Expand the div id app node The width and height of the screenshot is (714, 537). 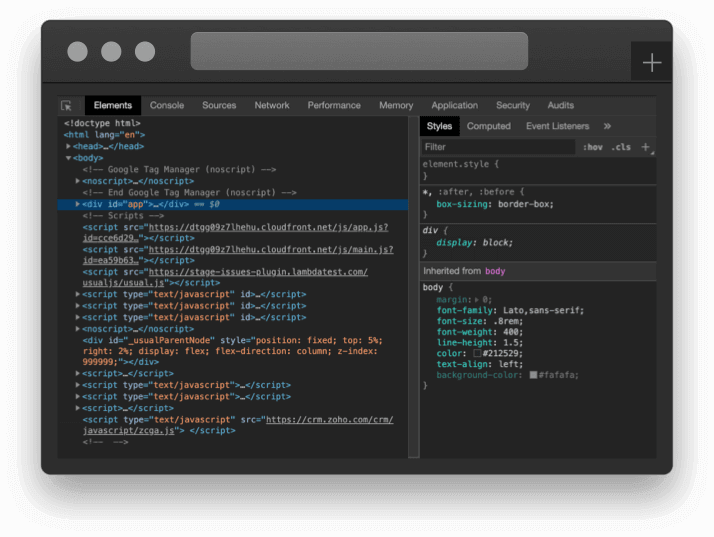(x=78, y=204)
